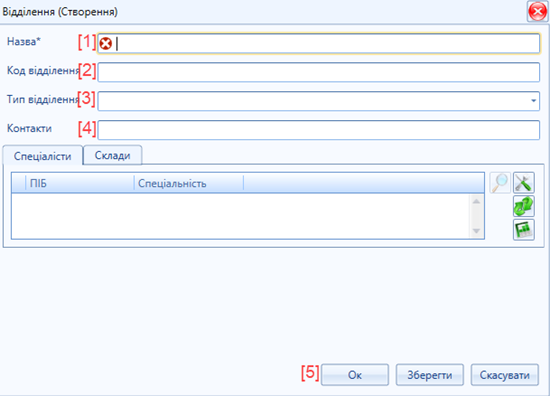Expand the Тип відділення dropdown arrow
Image resolution: width=550 pixels, height=396 pixels.
tap(533, 101)
